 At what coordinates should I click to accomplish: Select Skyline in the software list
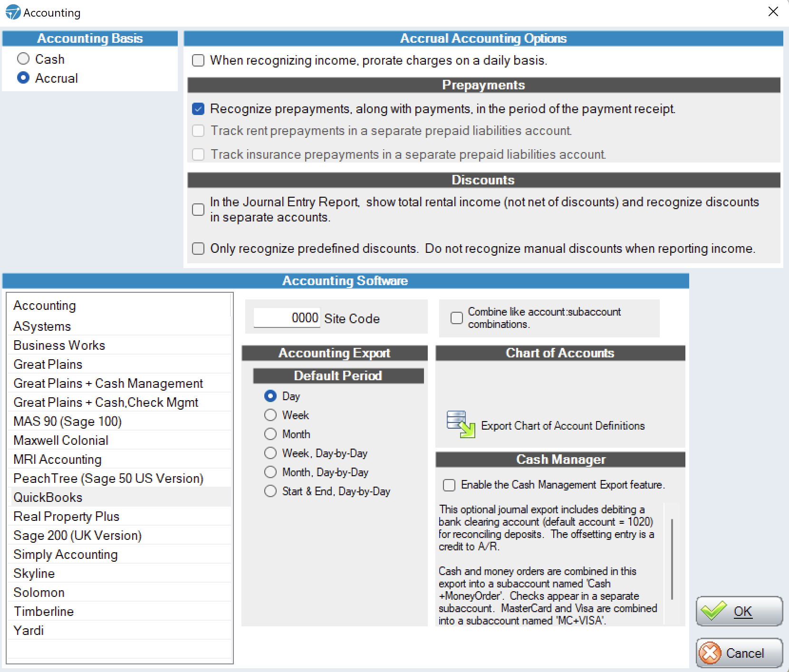(119, 573)
